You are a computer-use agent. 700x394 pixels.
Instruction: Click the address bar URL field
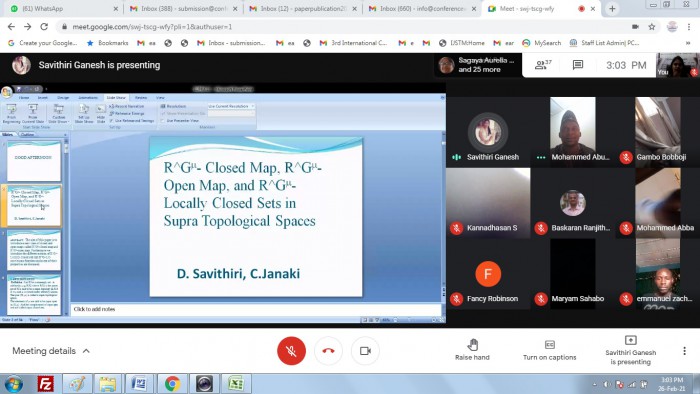pos(344,27)
